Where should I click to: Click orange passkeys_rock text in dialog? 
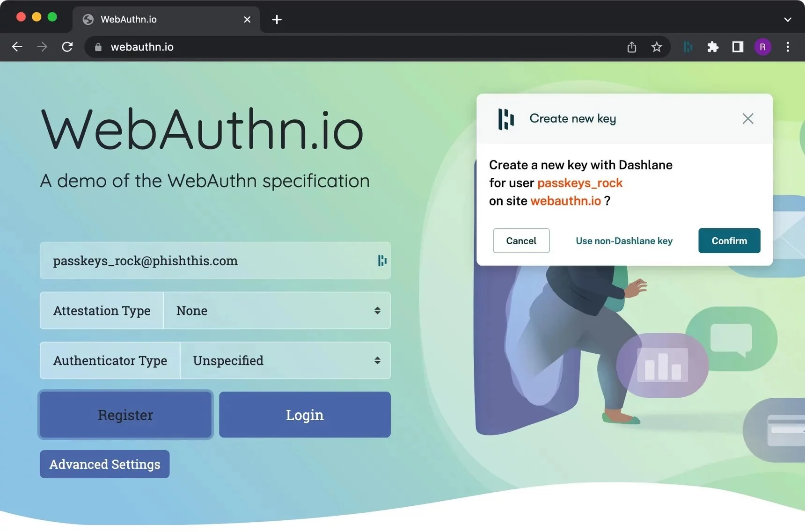coord(580,183)
